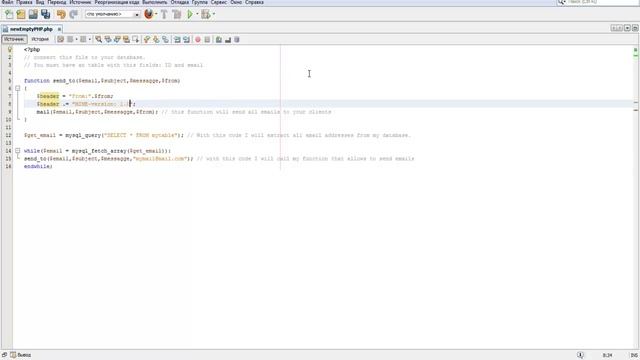Collapse the send_to function code fold
The height and width of the screenshot is (360, 640).
click(x=18, y=88)
